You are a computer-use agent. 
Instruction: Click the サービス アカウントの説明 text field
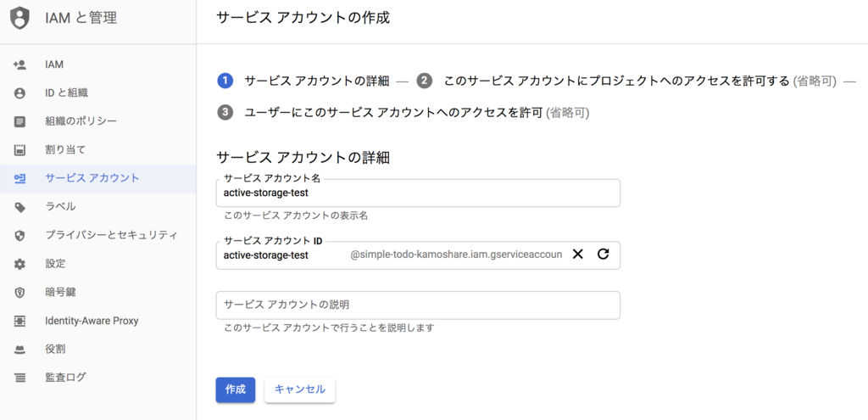[x=418, y=305]
